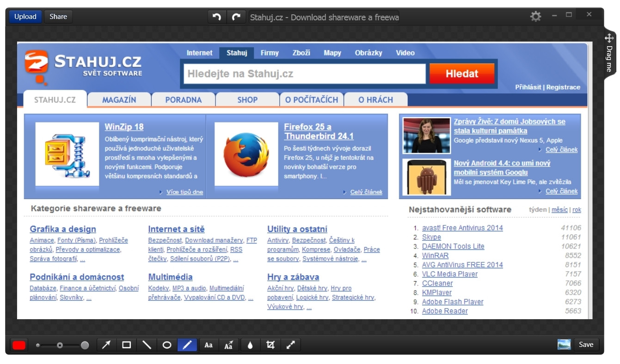Screen dimensions: 620x364
Task: Open the Multimédia category
Action: [x=170, y=277]
